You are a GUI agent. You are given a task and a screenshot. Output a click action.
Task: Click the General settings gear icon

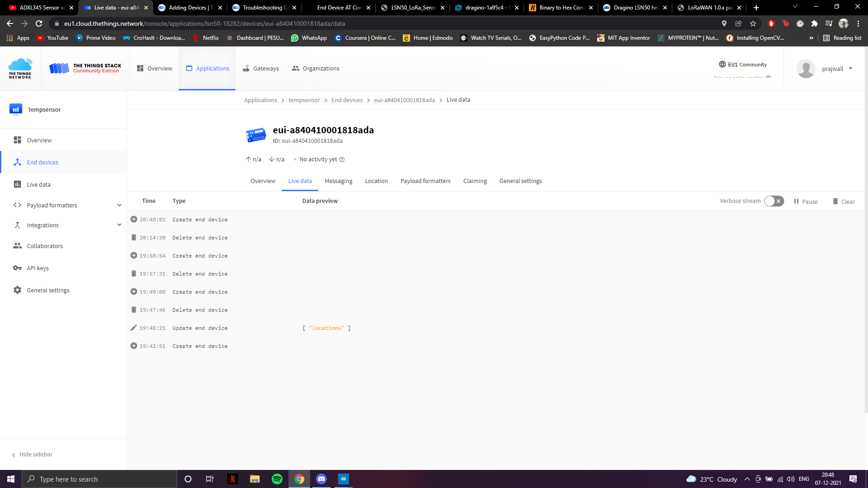[x=17, y=290]
